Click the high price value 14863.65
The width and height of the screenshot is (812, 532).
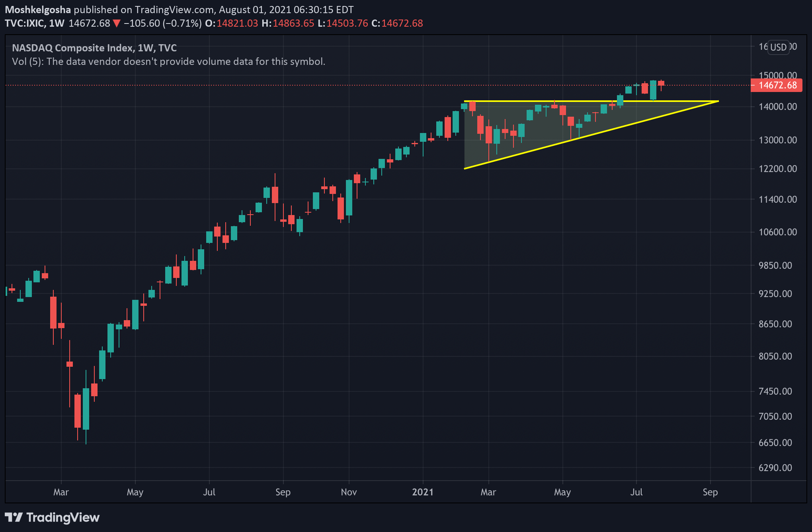point(293,23)
